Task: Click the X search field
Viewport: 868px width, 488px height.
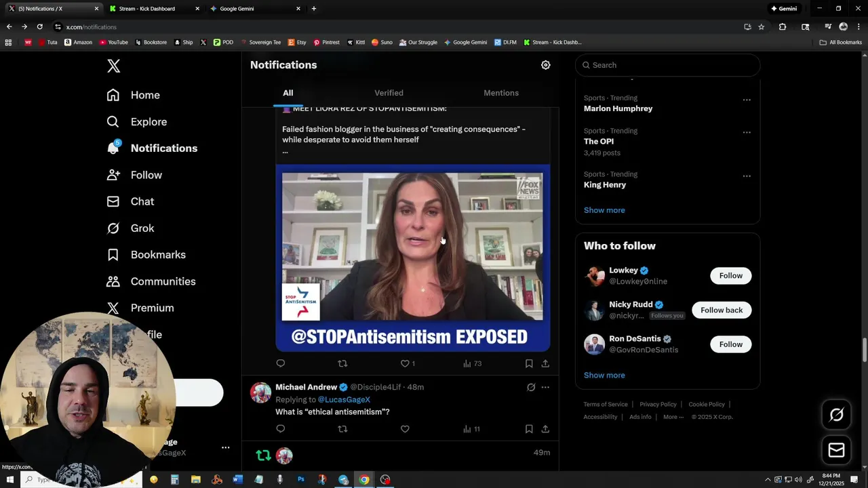Action: tap(668, 65)
